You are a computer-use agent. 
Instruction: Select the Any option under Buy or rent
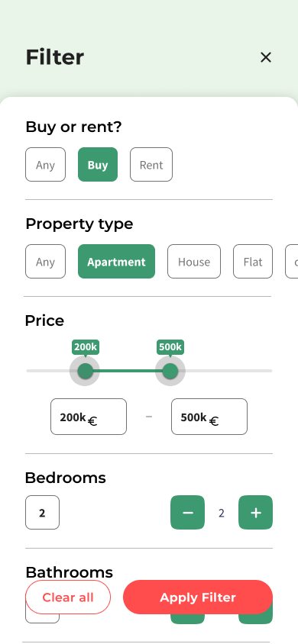coord(45,164)
